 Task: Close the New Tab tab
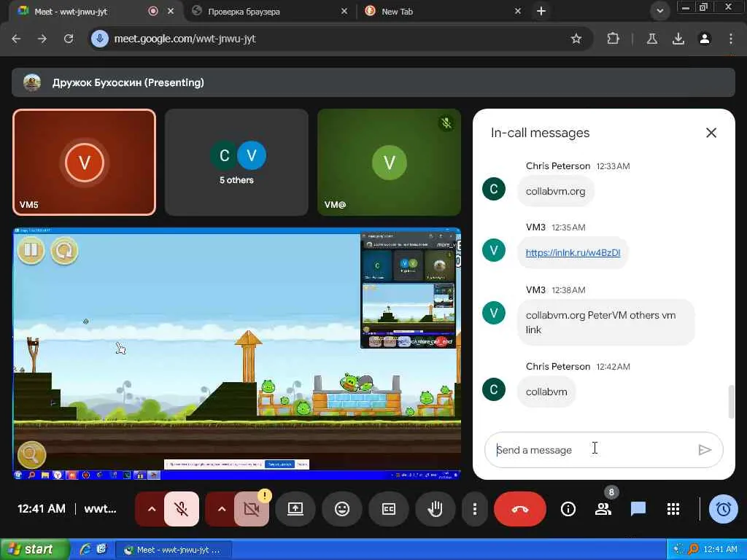click(x=517, y=11)
